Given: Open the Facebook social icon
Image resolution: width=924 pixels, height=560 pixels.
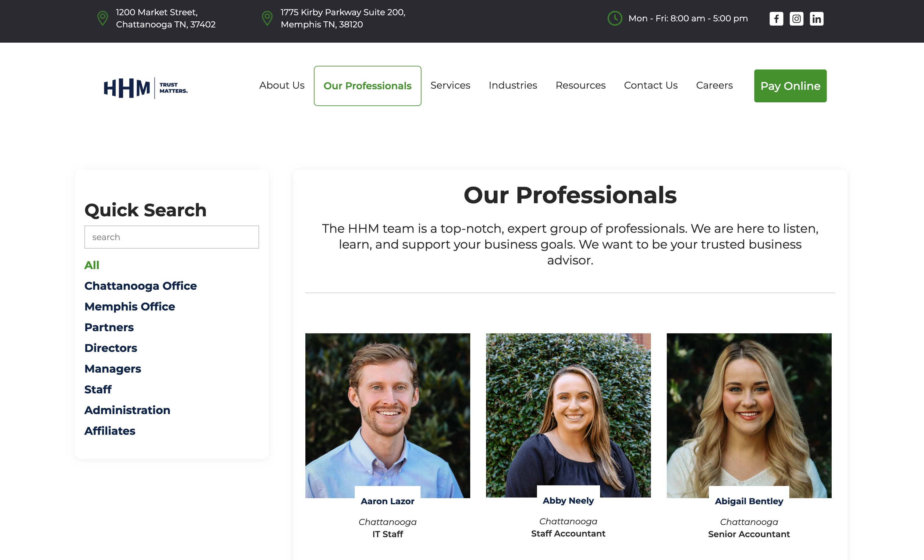Looking at the screenshot, I should point(776,18).
